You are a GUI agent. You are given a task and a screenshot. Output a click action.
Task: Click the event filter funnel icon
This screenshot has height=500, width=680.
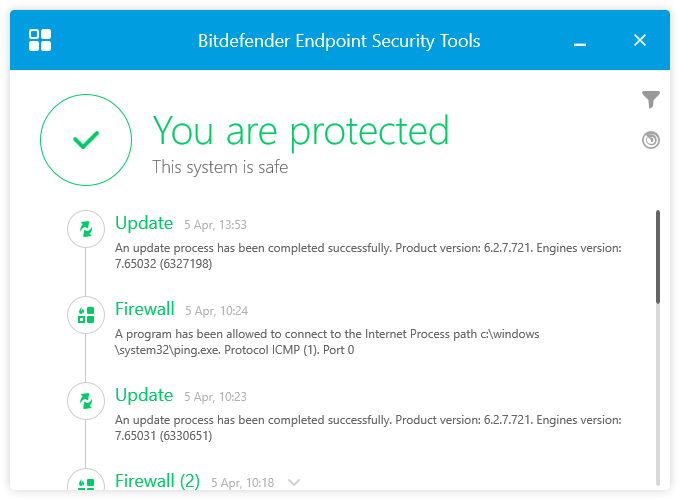coord(651,99)
